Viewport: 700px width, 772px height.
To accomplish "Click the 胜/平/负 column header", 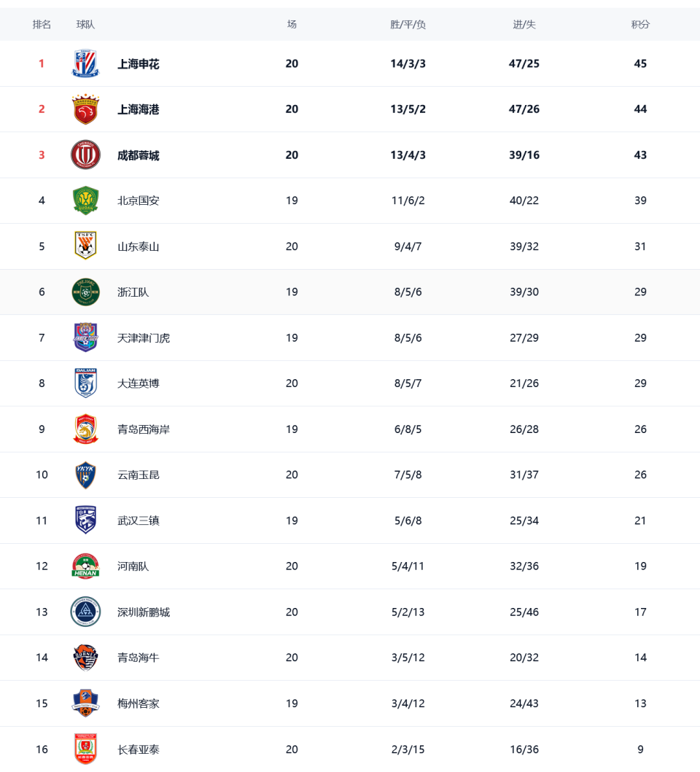I will pos(408,25).
